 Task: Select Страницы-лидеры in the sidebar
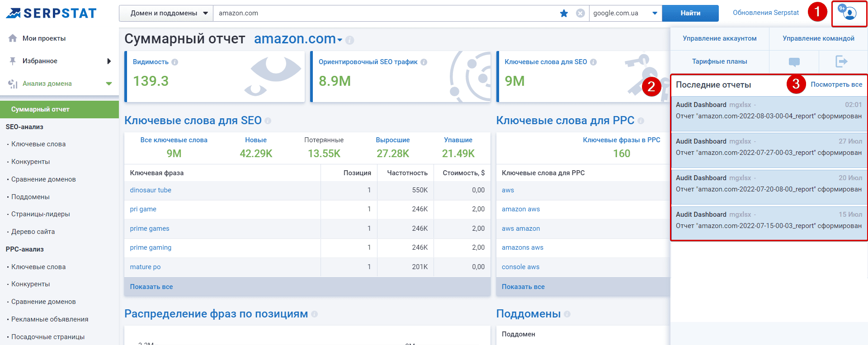[x=41, y=214]
